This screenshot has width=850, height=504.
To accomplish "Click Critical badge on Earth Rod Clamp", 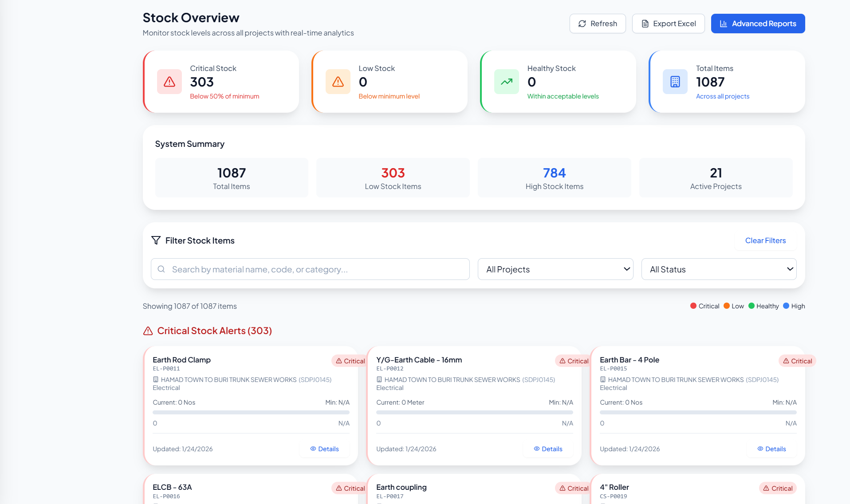I will pyautogui.click(x=350, y=361).
